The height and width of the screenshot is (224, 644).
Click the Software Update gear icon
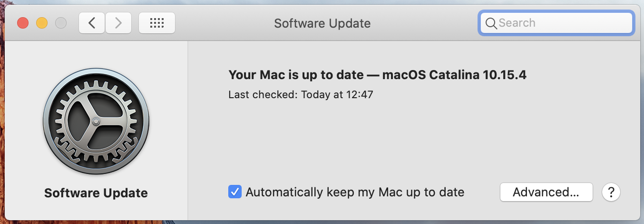(x=96, y=122)
